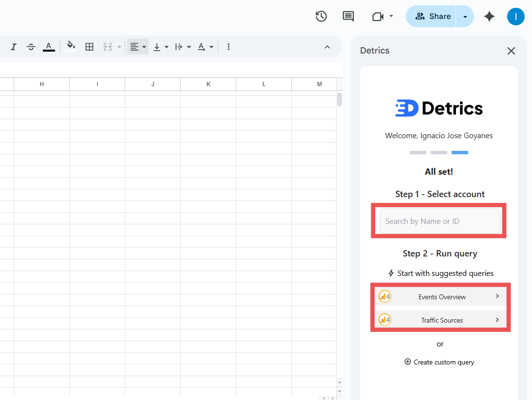Open the Share options dropdown arrow
Screen dimensions: 532x400
[464, 16]
